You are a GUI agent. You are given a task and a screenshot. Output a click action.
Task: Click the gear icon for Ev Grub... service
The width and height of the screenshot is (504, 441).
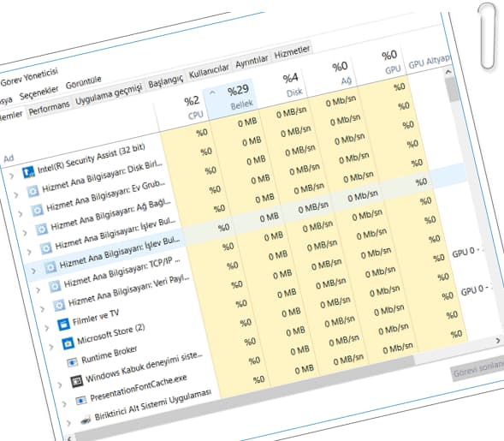[38, 211]
